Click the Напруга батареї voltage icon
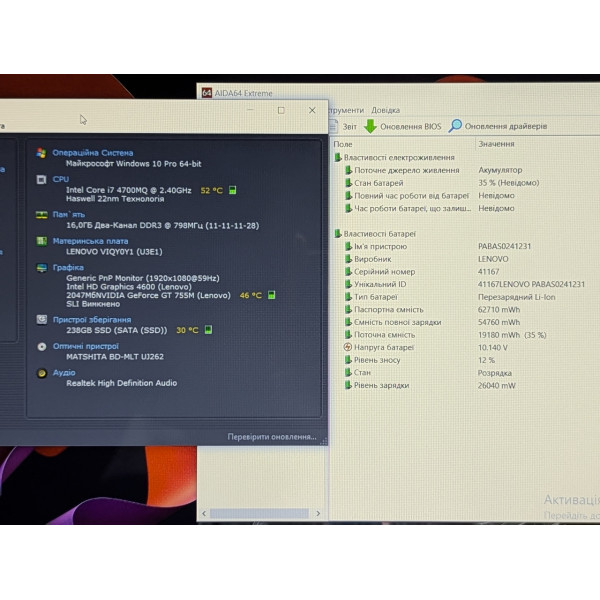The image size is (600, 600). (347, 347)
